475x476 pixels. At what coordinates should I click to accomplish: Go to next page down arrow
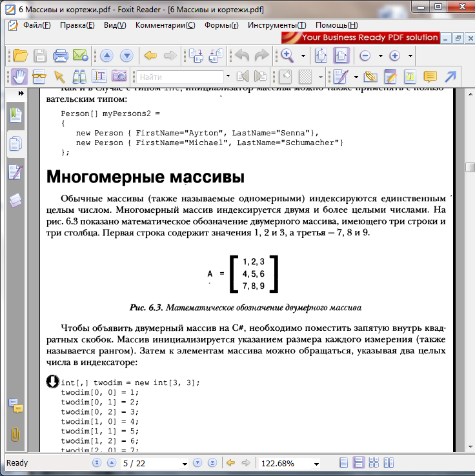click(126, 55)
